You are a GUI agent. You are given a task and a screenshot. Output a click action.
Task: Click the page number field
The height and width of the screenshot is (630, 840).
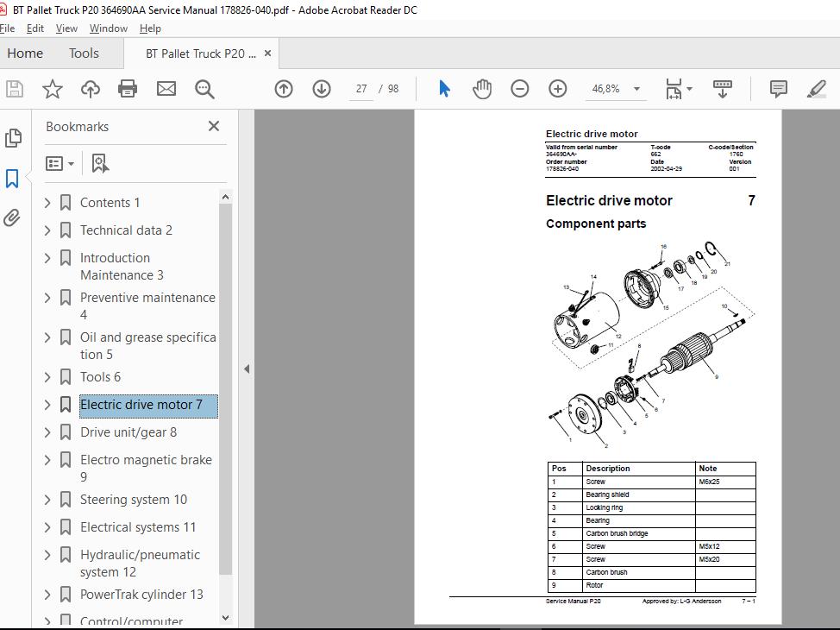click(x=361, y=89)
